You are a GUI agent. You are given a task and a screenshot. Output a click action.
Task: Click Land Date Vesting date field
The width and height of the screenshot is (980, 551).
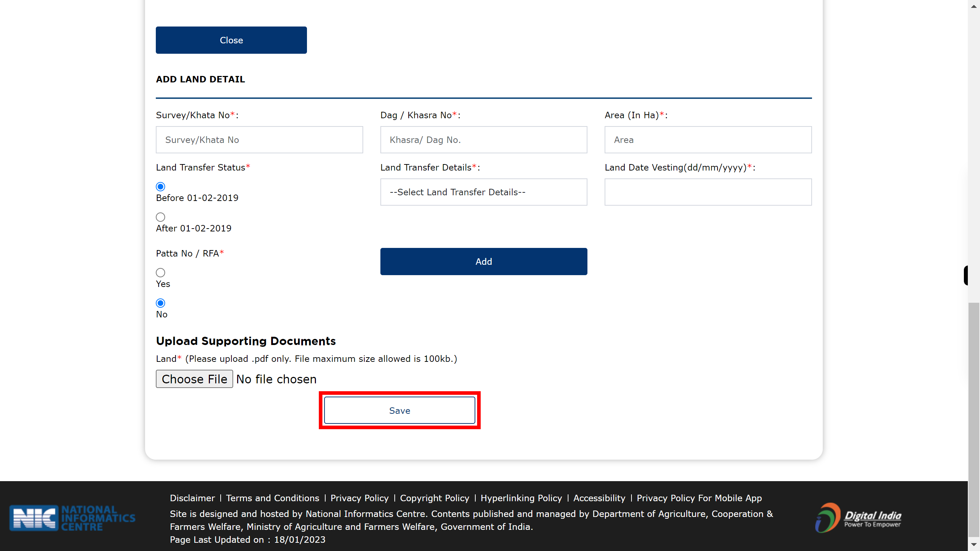point(708,192)
